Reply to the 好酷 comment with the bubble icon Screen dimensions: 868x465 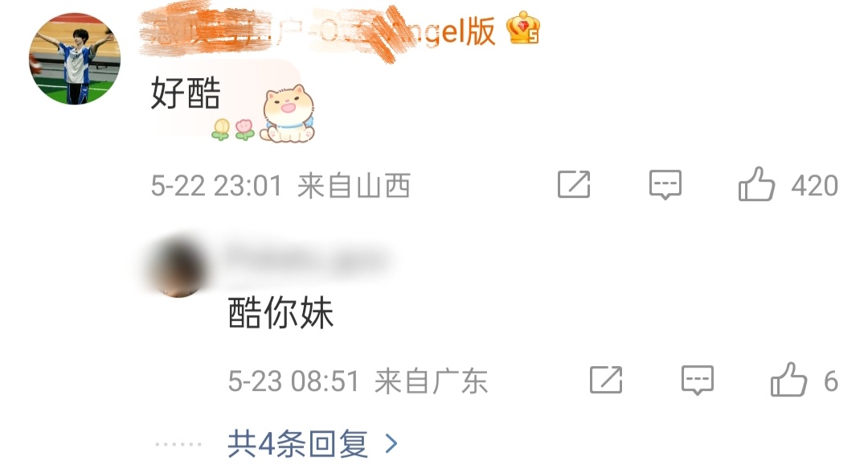point(665,184)
